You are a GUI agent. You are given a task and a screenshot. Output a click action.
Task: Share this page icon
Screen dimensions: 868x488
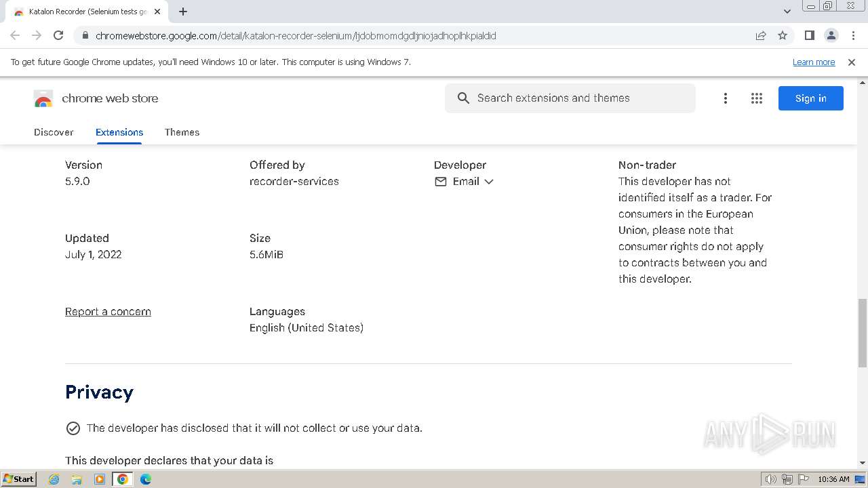pos(761,35)
